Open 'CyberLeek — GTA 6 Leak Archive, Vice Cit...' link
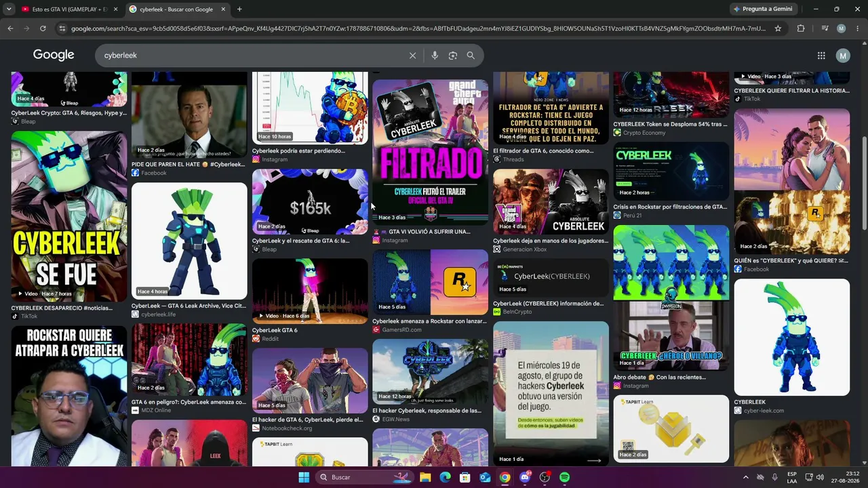The image size is (868, 488). click(x=189, y=306)
